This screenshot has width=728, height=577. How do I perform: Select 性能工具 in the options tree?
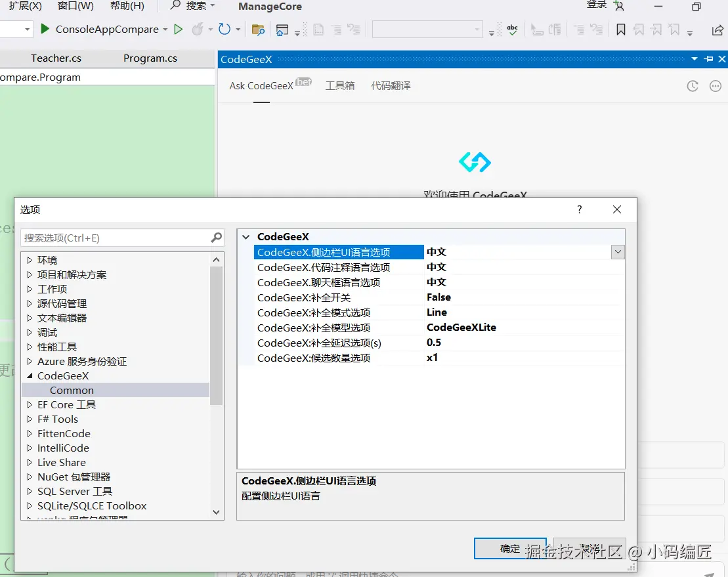[x=57, y=347]
